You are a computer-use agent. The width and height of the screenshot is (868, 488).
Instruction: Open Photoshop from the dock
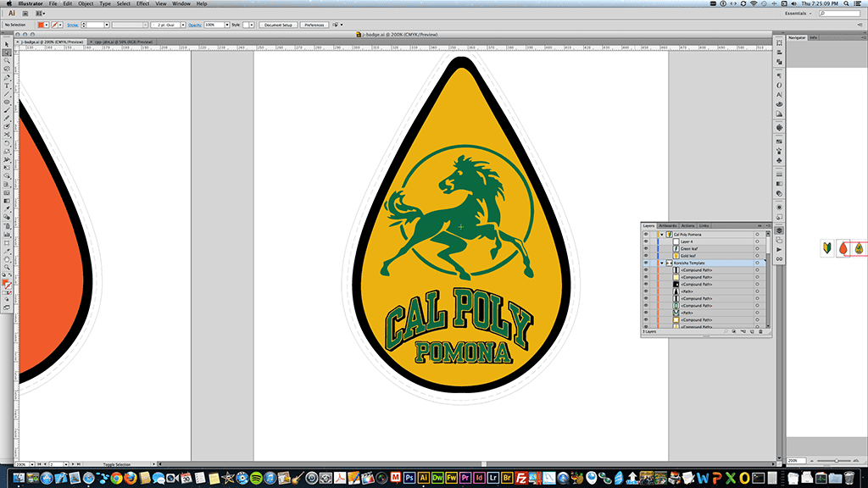(409, 478)
